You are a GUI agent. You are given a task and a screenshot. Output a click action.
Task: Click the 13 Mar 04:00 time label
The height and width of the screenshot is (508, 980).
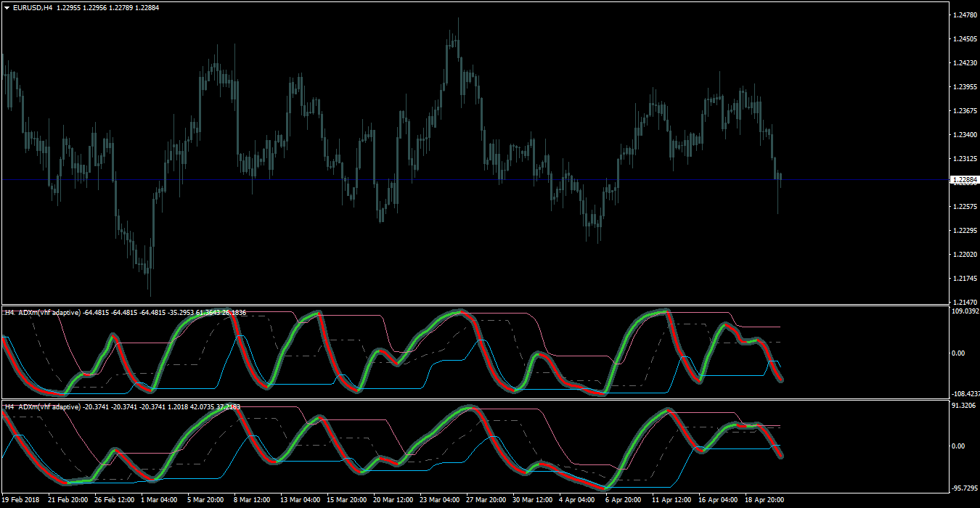(x=301, y=500)
